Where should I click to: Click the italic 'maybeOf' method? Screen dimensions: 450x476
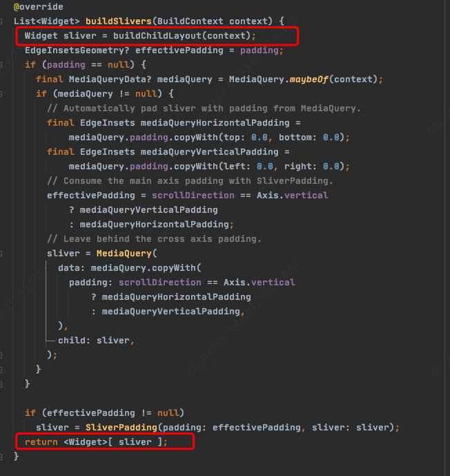[309, 79]
